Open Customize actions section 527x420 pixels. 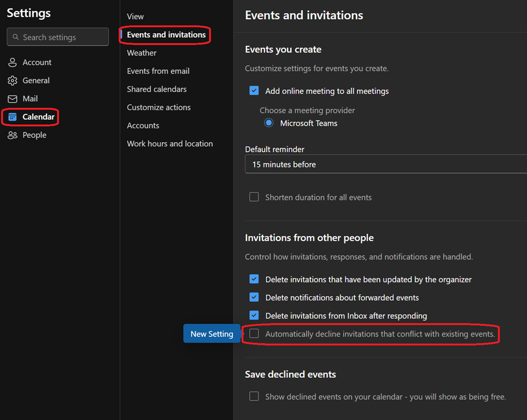159,107
